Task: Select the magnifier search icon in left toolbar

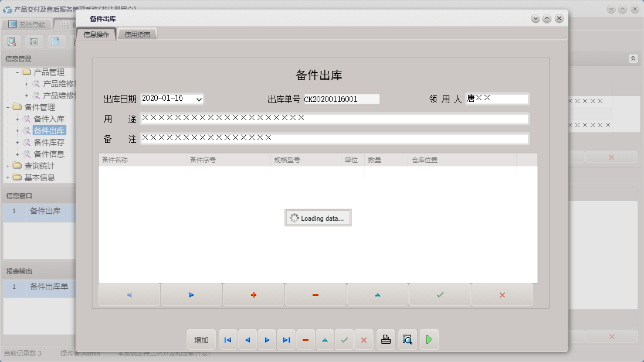Action: (12, 42)
